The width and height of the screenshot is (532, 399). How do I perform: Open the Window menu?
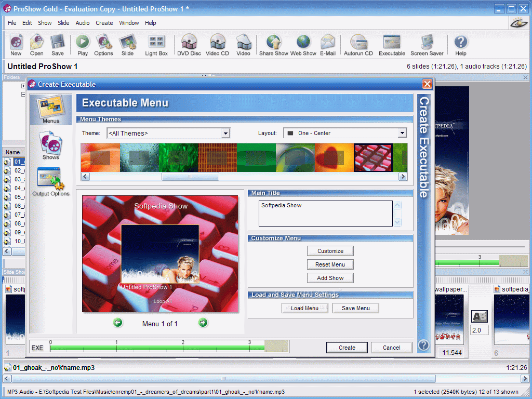129,23
